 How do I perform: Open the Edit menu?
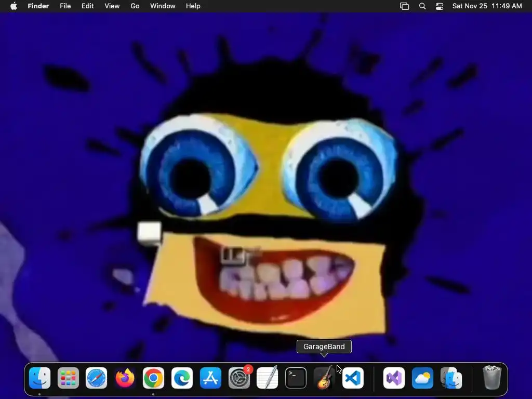[87, 6]
